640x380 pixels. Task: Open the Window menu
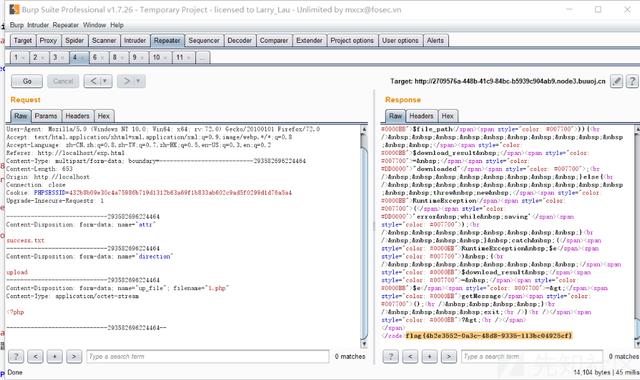(x=94, y=25)
